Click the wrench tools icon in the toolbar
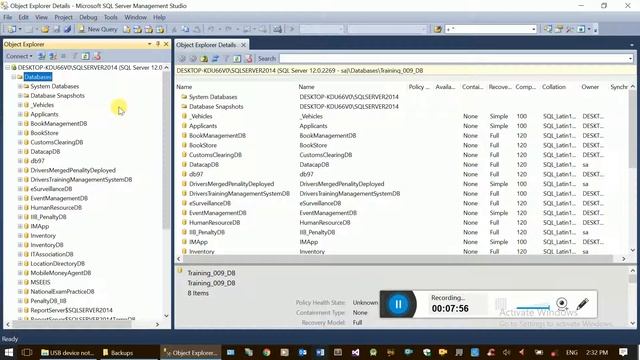The image size is (640, 360). [570, 29]
